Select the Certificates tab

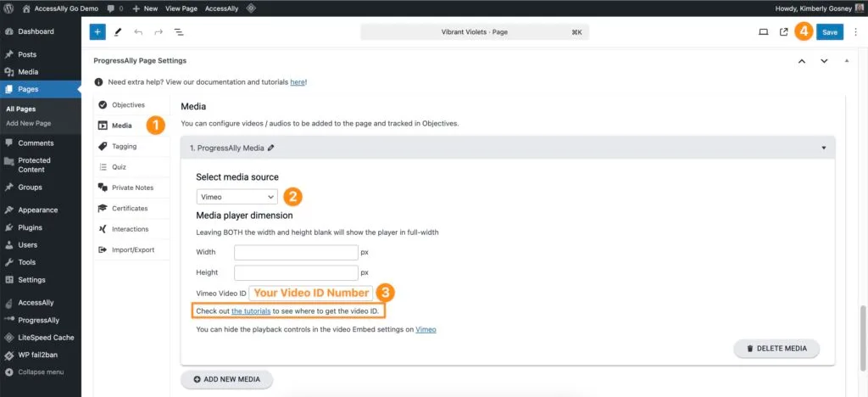[129, 208]
